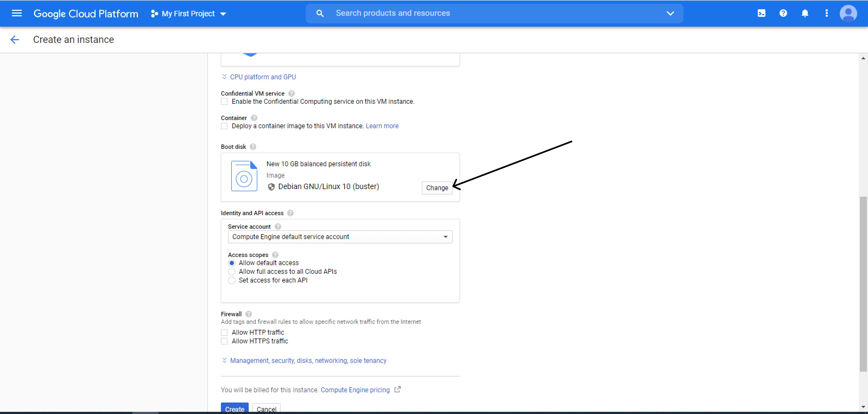
Task: Open the three-dot settings menu
Action: (826, 14)
